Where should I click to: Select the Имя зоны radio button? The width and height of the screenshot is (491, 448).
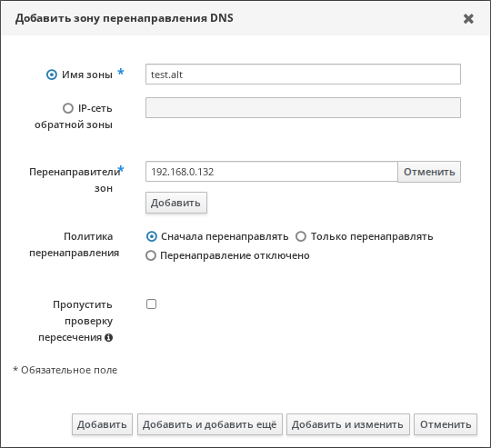pyautogui.click(x=52, y=75)
